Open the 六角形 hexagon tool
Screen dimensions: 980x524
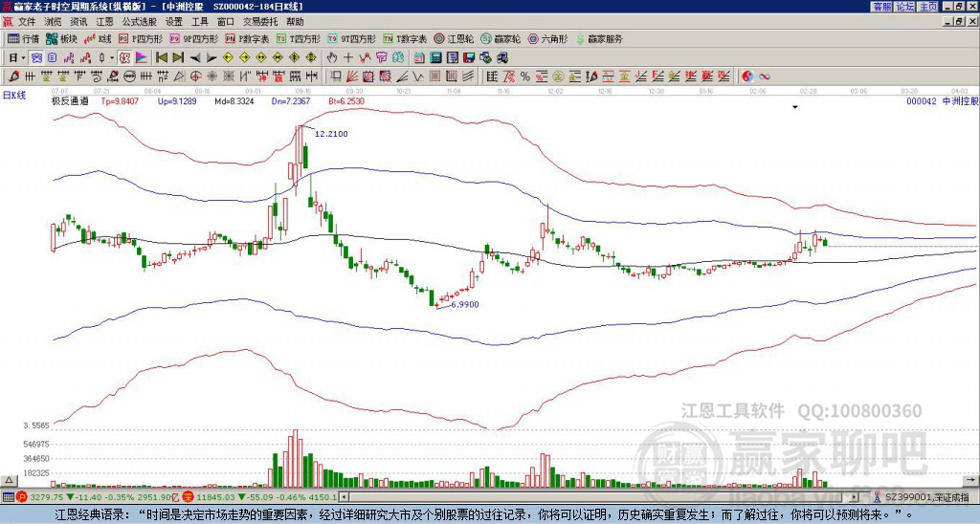coord(547,38)
